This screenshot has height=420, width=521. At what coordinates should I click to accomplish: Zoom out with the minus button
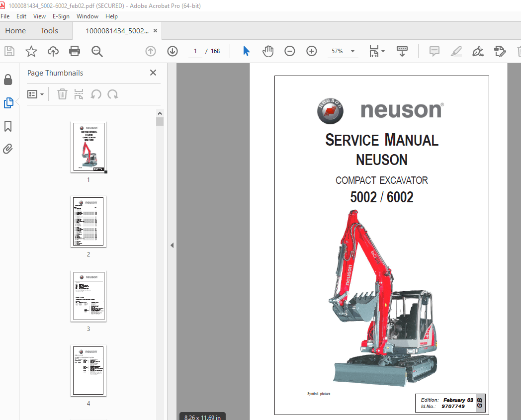[290, 51]
